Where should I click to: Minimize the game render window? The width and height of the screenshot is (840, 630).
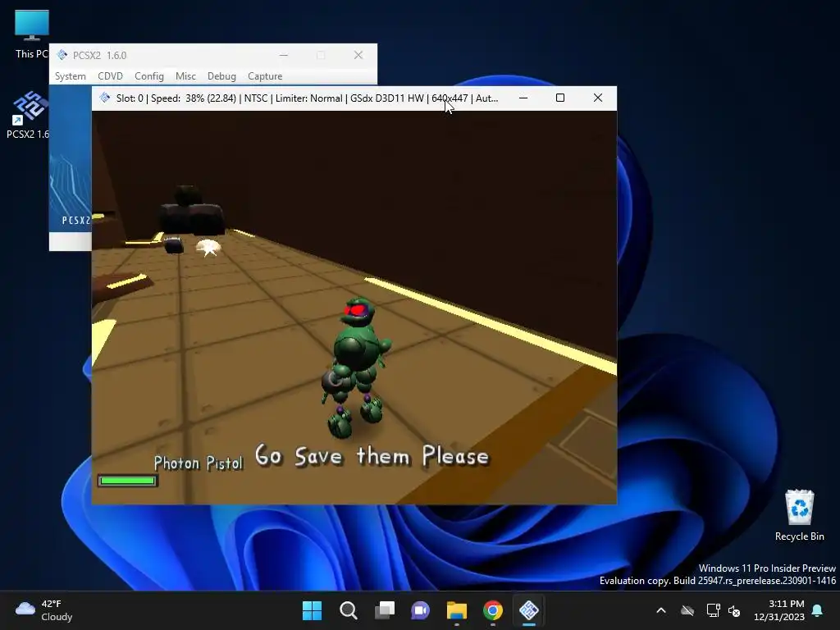tap(523, 98)
